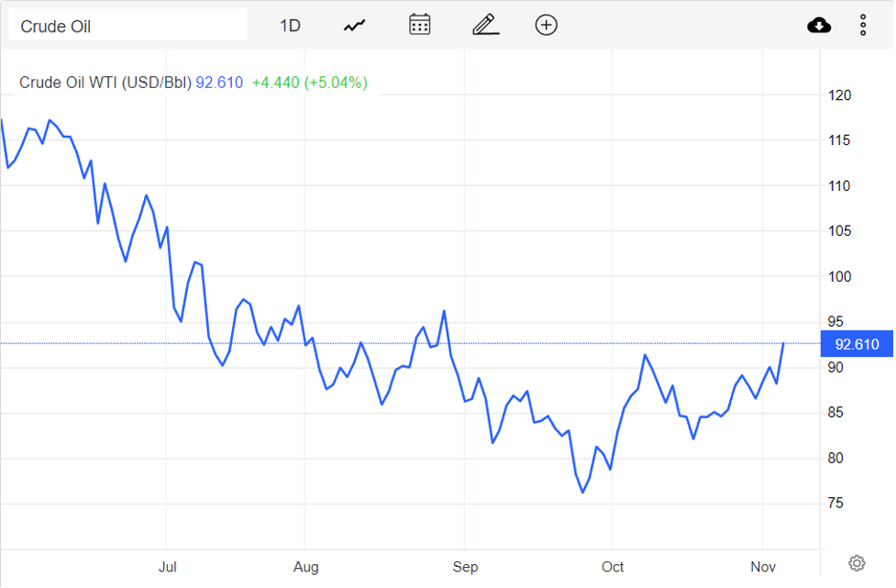
Task: Download chart data via cloud icon
Action: click(819, 25)
